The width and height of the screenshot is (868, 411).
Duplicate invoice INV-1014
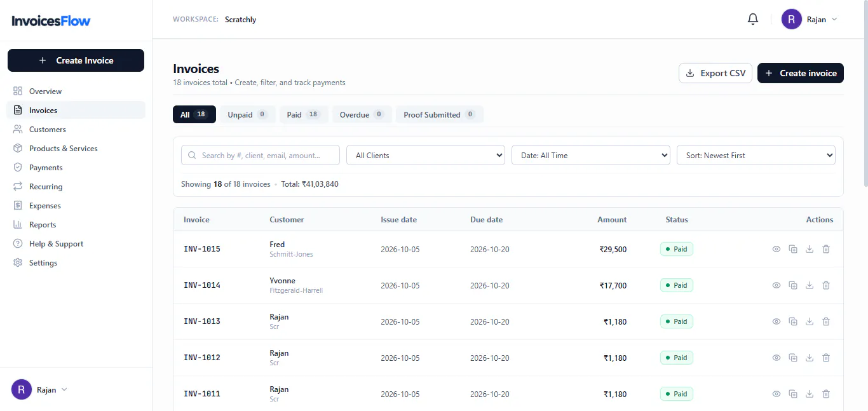tap(793, 285)
